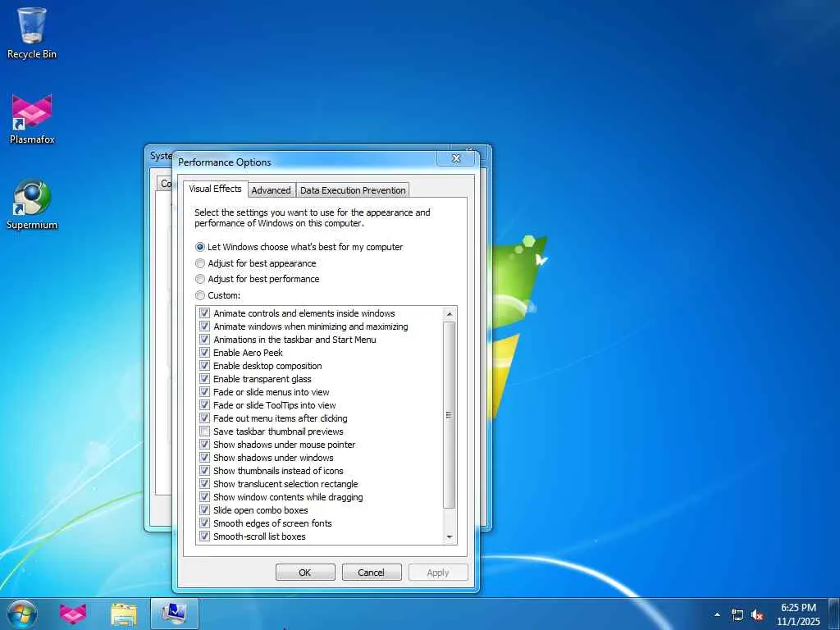840x630 pixels.
Task: Open the clock showing 6:25 PM
Action: 798,614
